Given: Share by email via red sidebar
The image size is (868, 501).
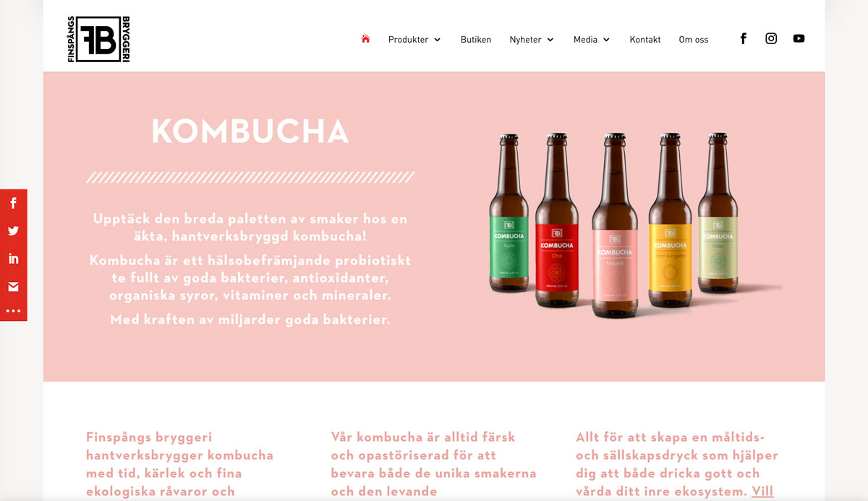Looking at the screenshot, I should coord(13,287).
